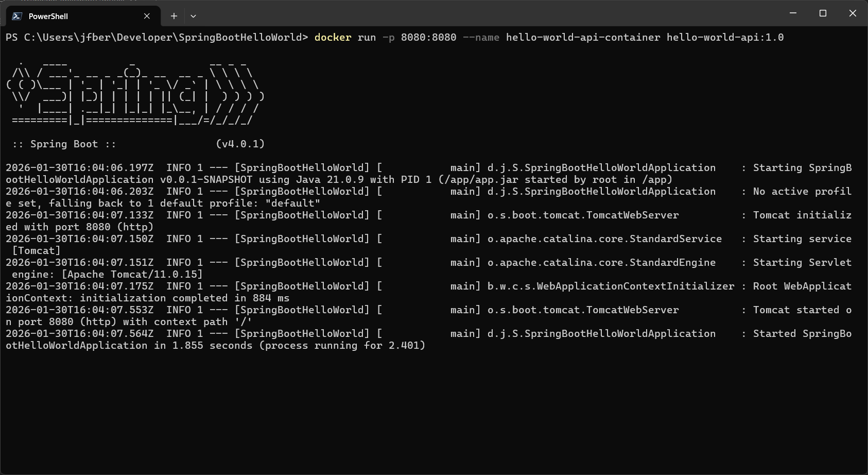
Task: Select the minimize window icon
Action: [x=792, y=13]
